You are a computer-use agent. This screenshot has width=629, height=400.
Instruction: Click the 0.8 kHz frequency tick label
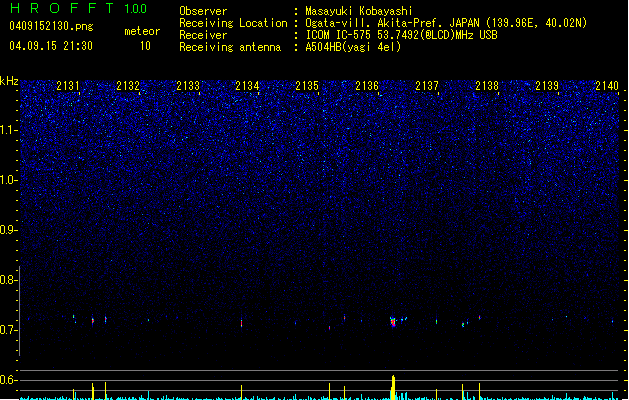9,280
